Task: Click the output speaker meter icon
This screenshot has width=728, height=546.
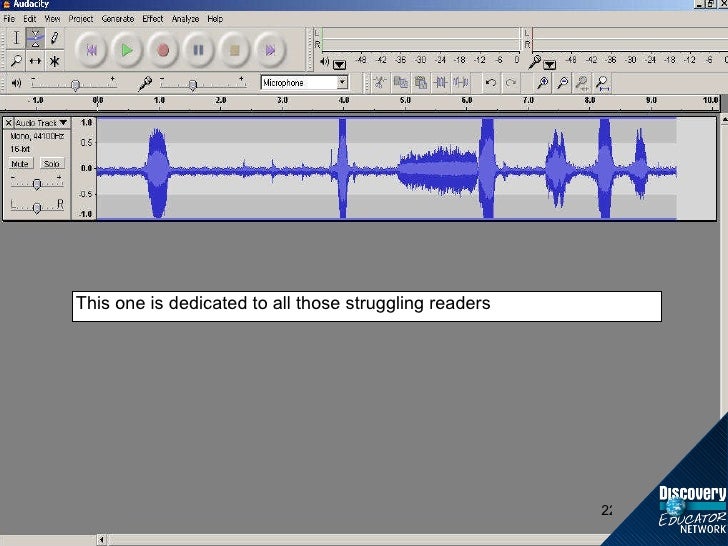Action: (x=325, y=61)
